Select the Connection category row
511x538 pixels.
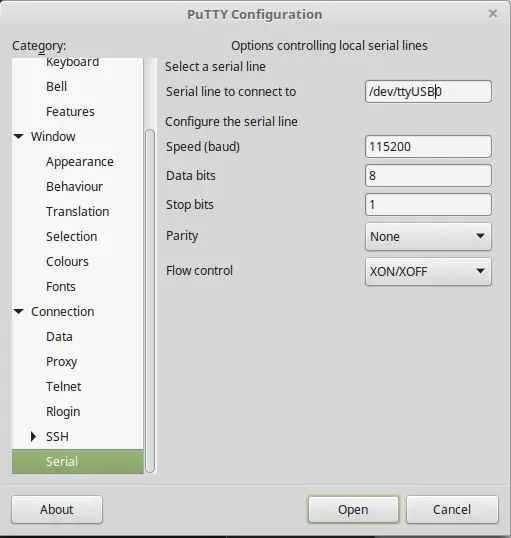click(62, 312)
